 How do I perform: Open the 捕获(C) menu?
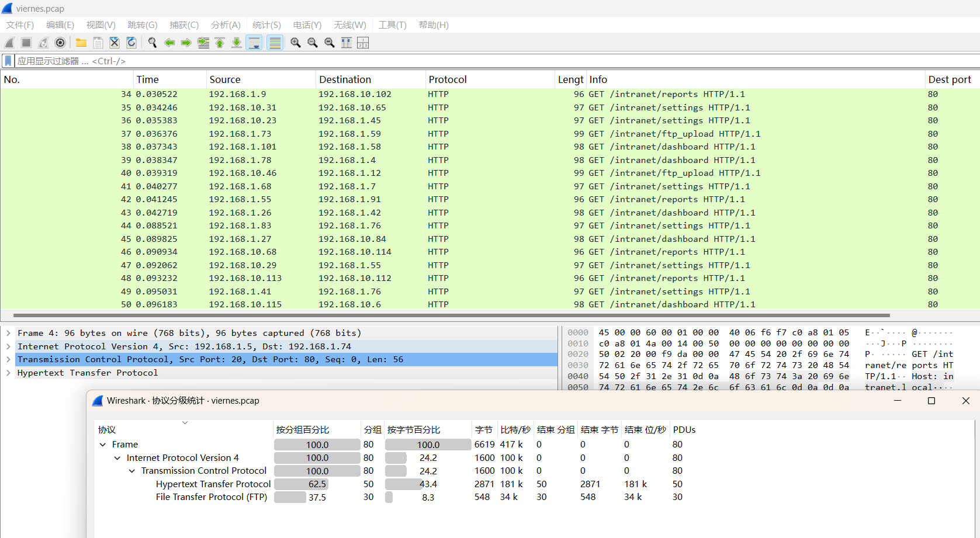184,25
